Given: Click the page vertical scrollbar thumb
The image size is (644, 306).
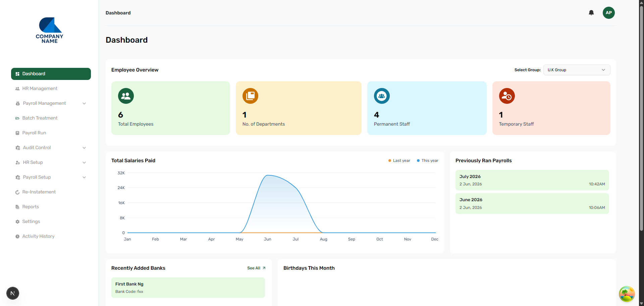Looking at the screenshot, I should [641, 118].
